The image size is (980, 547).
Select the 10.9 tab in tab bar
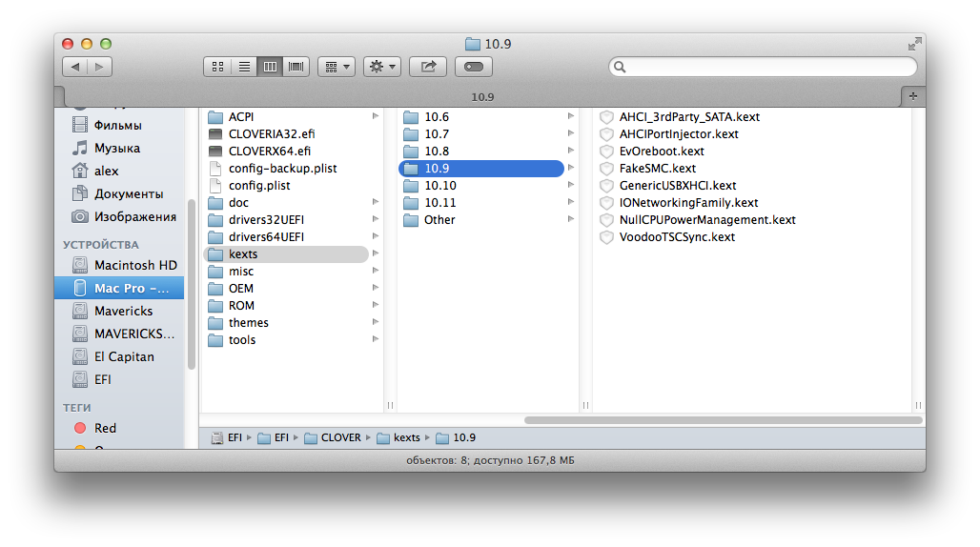[x=481, y=97]
